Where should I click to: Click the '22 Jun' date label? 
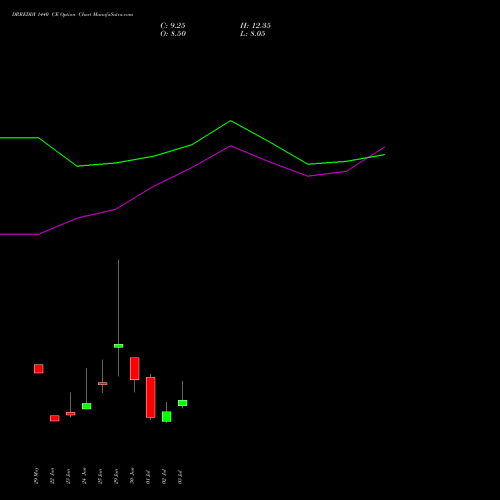52,476
